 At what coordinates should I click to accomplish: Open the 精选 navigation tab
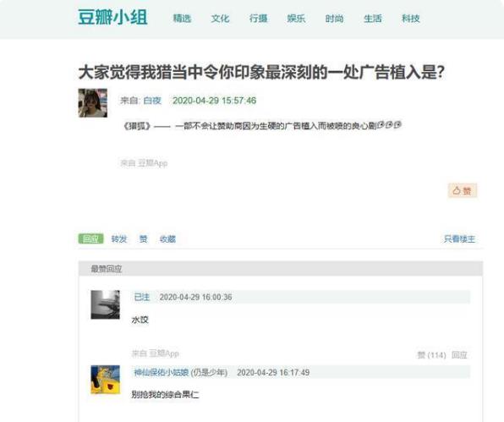(x=183, y=19)
